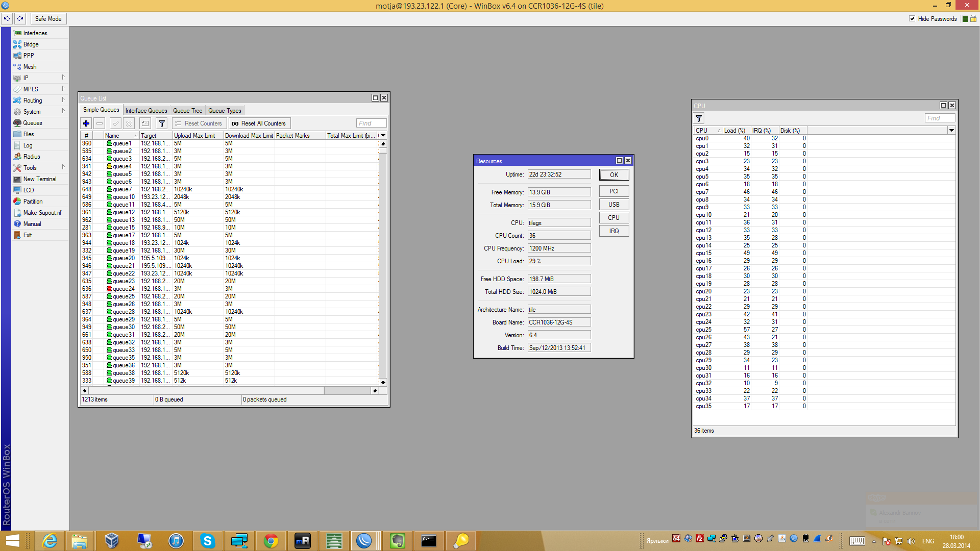
Task: Click the filter funnel in Queue List
Action: click(162, 123)
